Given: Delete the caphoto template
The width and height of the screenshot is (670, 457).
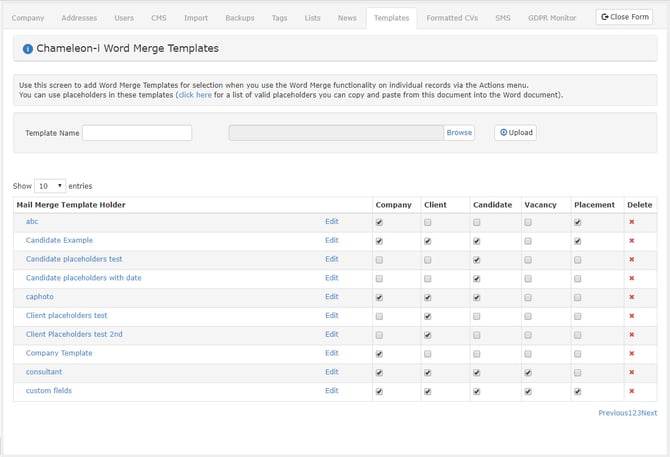Looking at the screenshot, I should (x=632, y=297).
